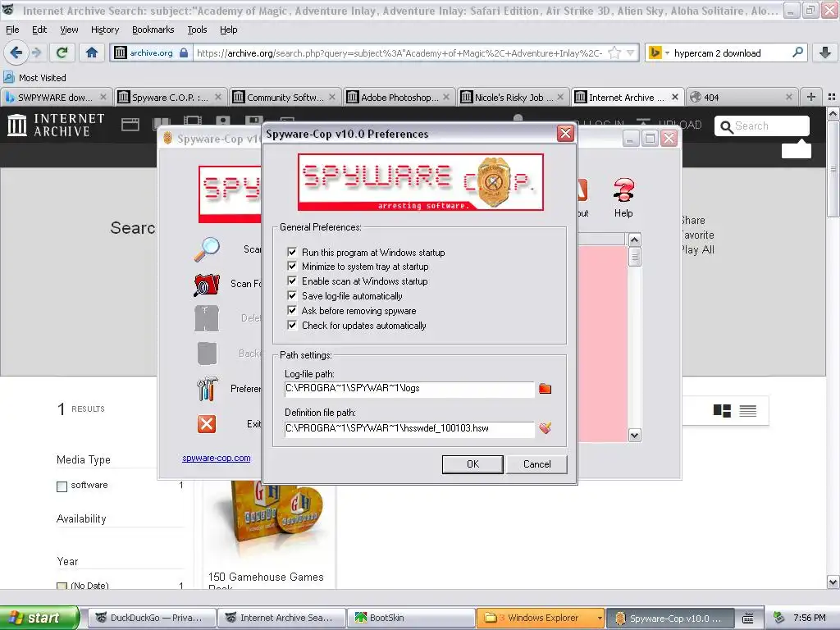840x630 pixels.
Task: Open the web icon in Internet Archive navbar
Action: click(x=130, y=125)
